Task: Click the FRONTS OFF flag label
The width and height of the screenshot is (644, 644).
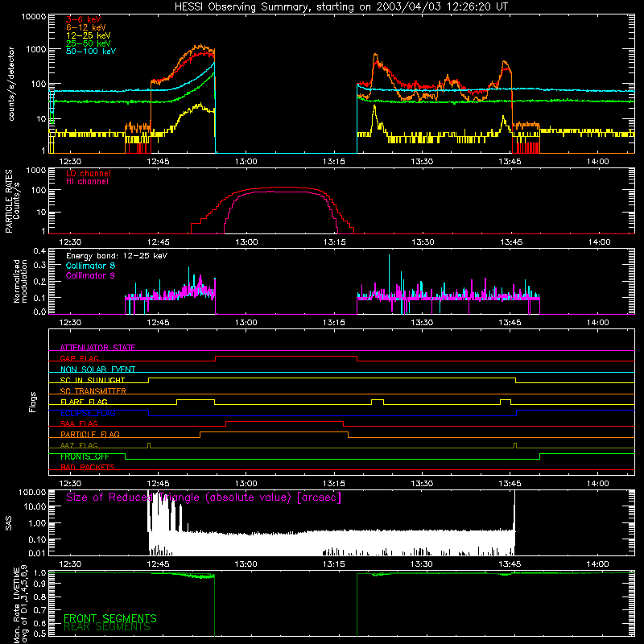Action: (x=85, y=456)
